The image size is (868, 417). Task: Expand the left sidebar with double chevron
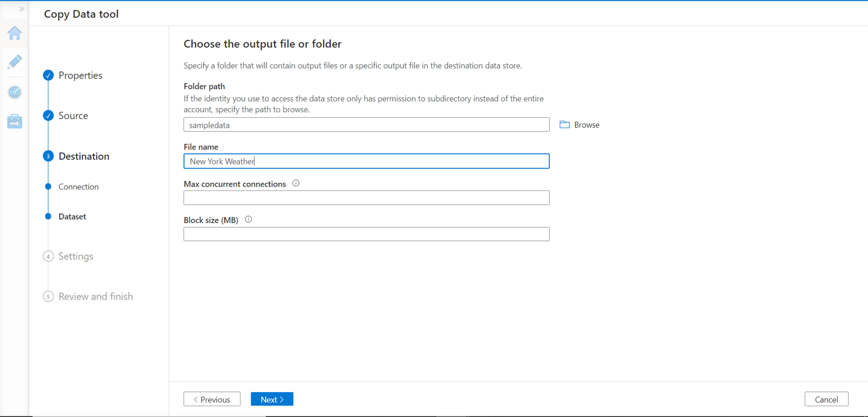click(x=21, y=9)
